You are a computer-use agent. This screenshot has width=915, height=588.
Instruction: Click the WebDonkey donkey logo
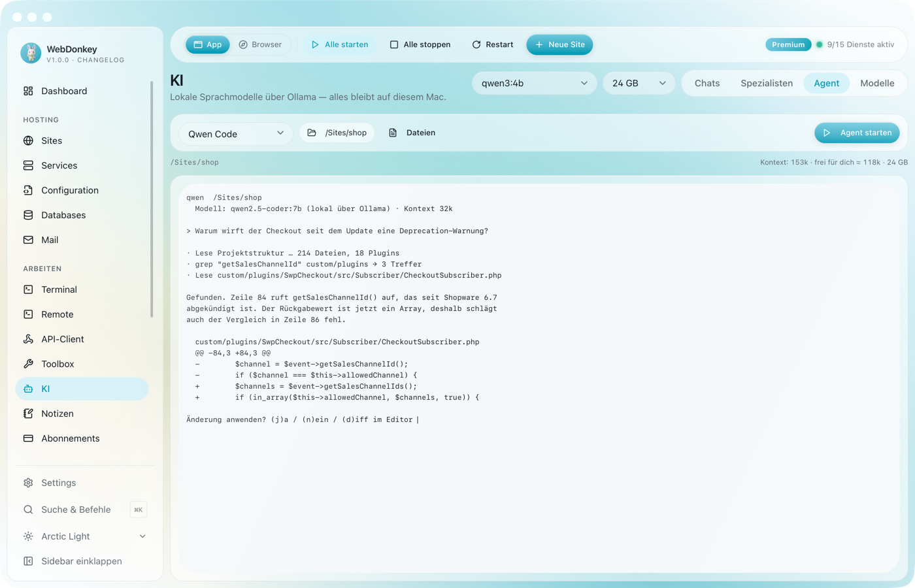(x=31, y=53)
